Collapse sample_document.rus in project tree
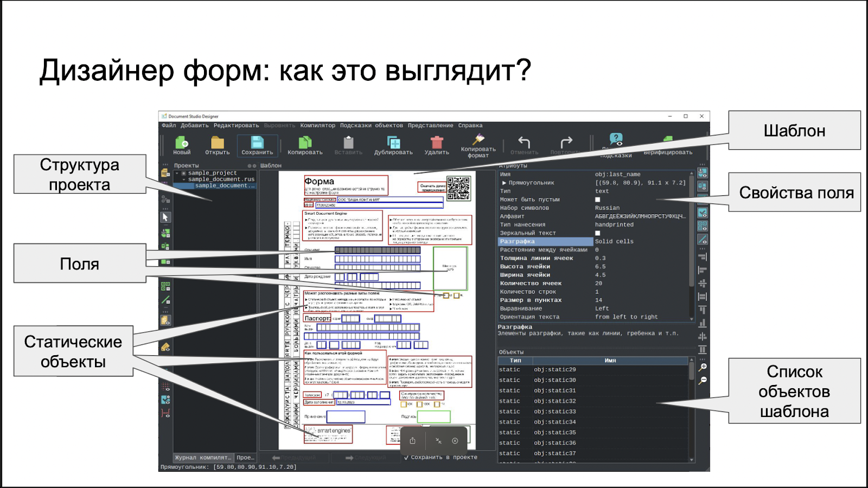This screenshot has height=488, width=868. point(184,179)
